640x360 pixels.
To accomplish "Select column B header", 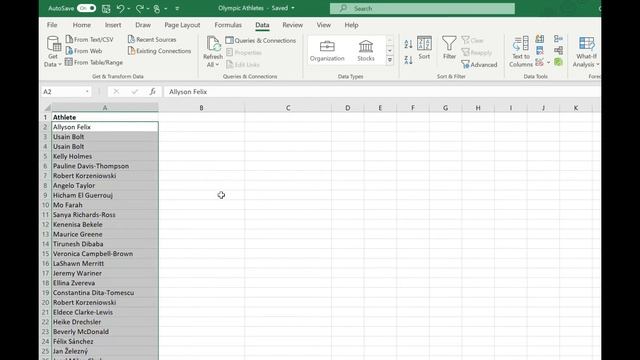I will 201,108.
